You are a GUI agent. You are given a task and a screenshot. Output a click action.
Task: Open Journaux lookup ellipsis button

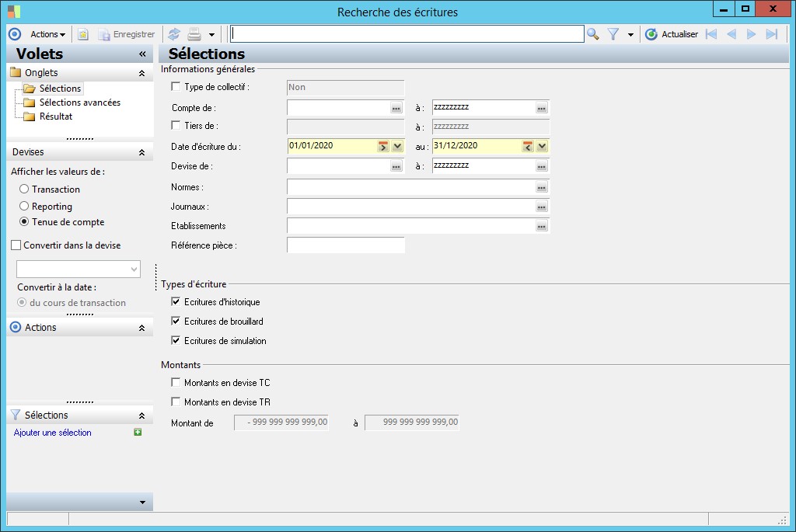coord(542,207)
